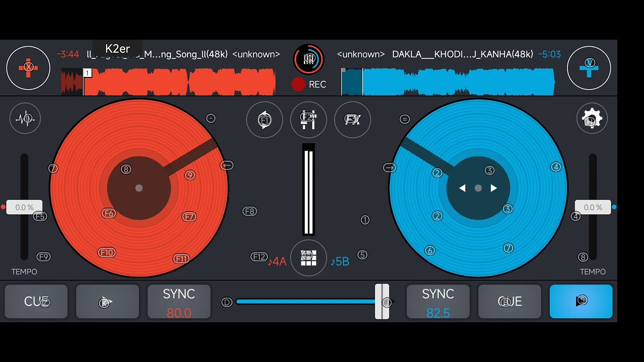Nudge blue deck backward with left arrow

462,188
